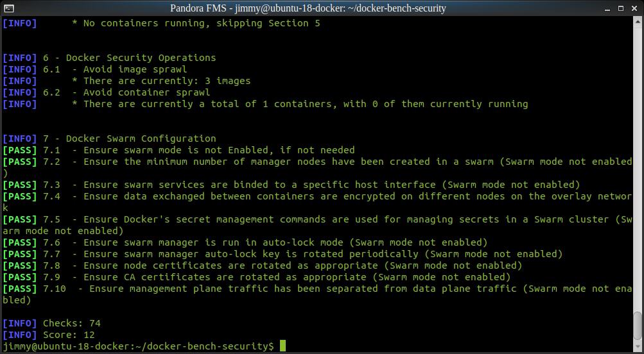This screenshot has width=644, height=354.
Task: Click the '7.3' swarm services binded line
Action: 292,185
